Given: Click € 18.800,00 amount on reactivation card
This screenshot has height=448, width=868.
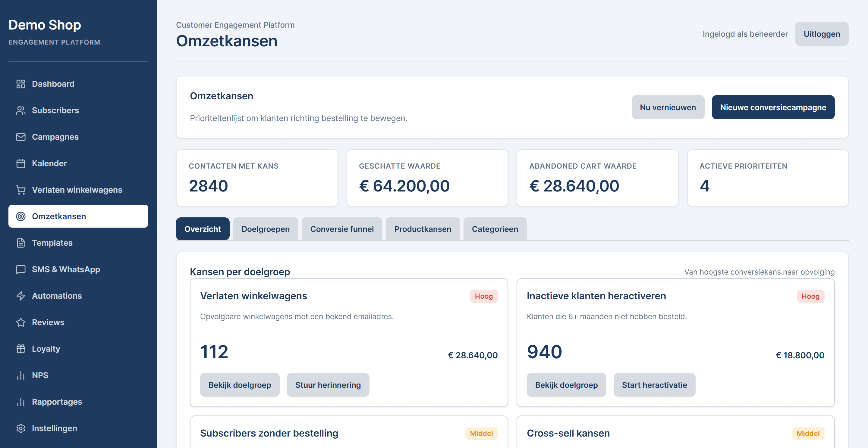Looking at the screenshot, I should (x=800, y=355).
